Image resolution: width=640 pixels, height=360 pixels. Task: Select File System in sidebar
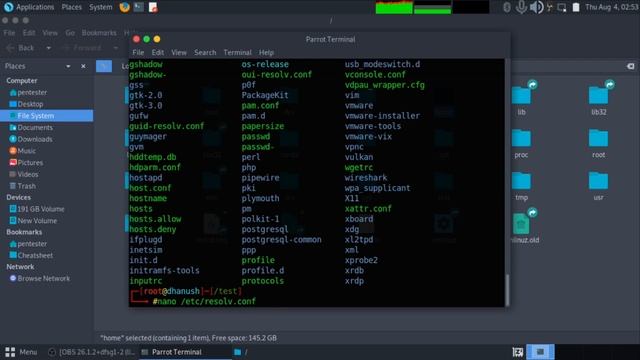click(47, 116)
